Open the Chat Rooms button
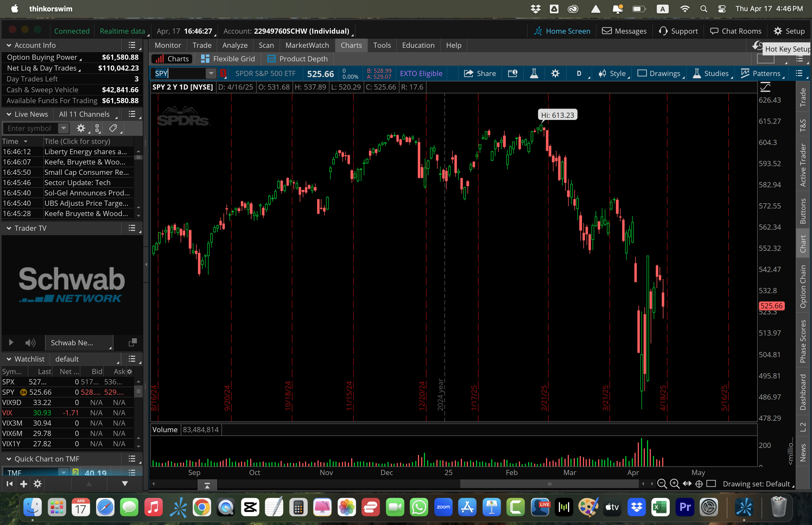The height and width of the screenshot is (525, 812). (736, 31)
